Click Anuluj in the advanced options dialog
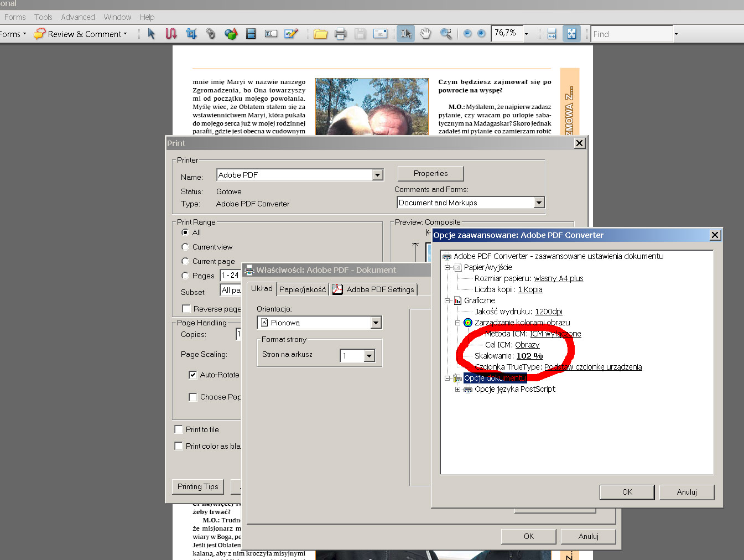 pos(686,492)
